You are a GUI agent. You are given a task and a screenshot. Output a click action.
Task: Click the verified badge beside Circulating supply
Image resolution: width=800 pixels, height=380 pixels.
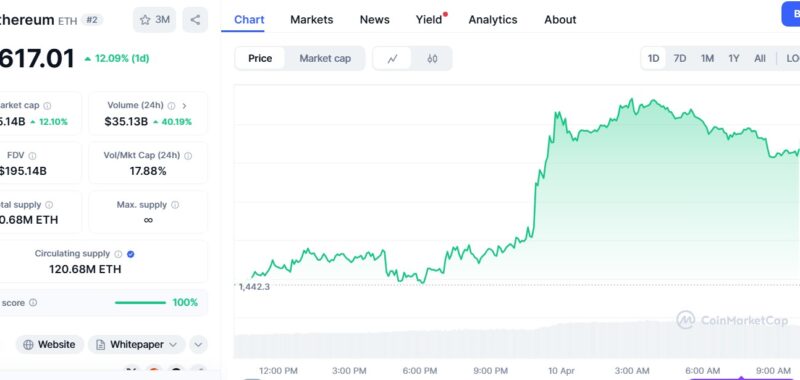pyautogui.click(x=131, y=254)
